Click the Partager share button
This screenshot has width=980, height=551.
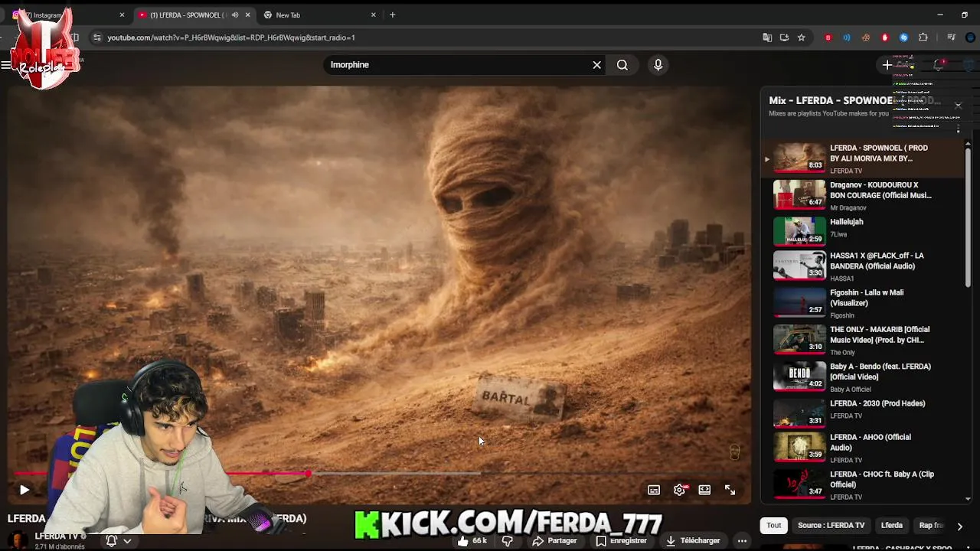pos(554,540)
